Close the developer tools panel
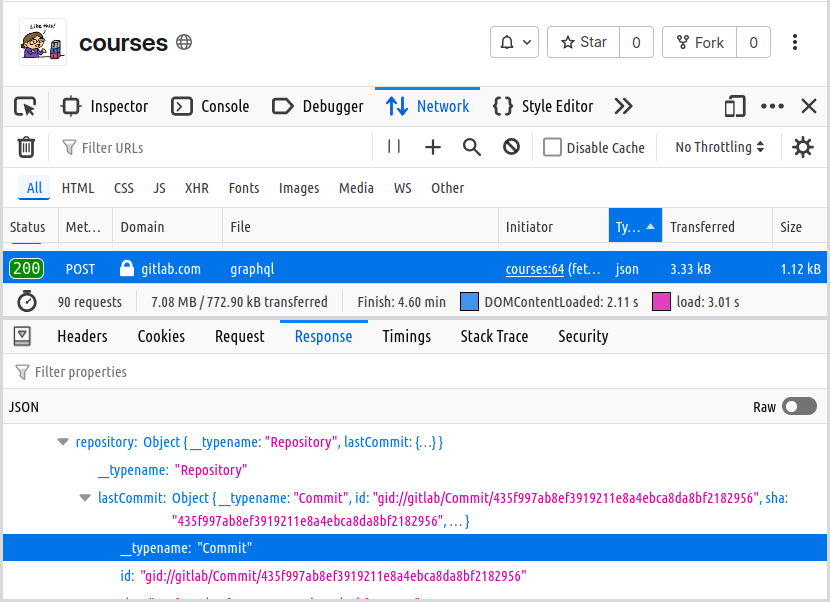830x602 pixels. 809,106
